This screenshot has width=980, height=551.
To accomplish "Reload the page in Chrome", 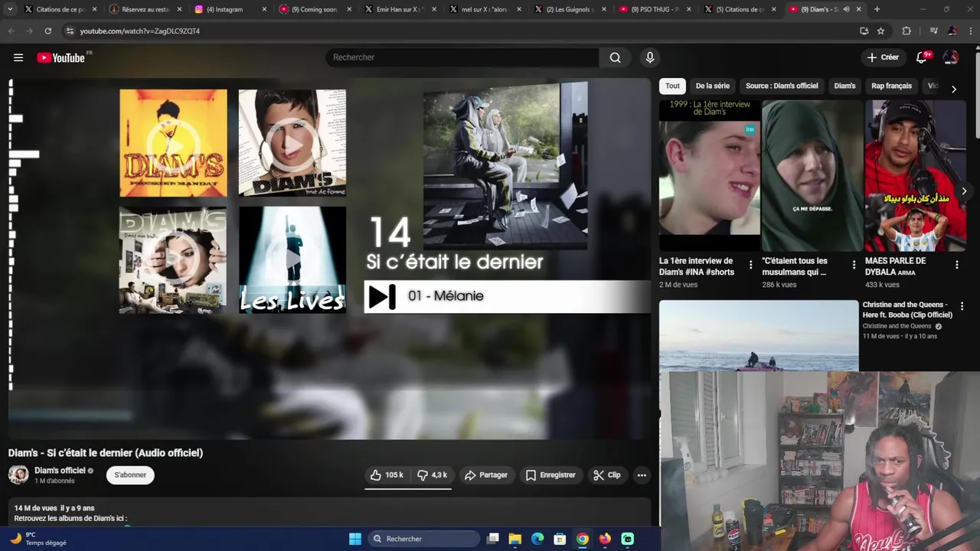I will tap(47, 31).
